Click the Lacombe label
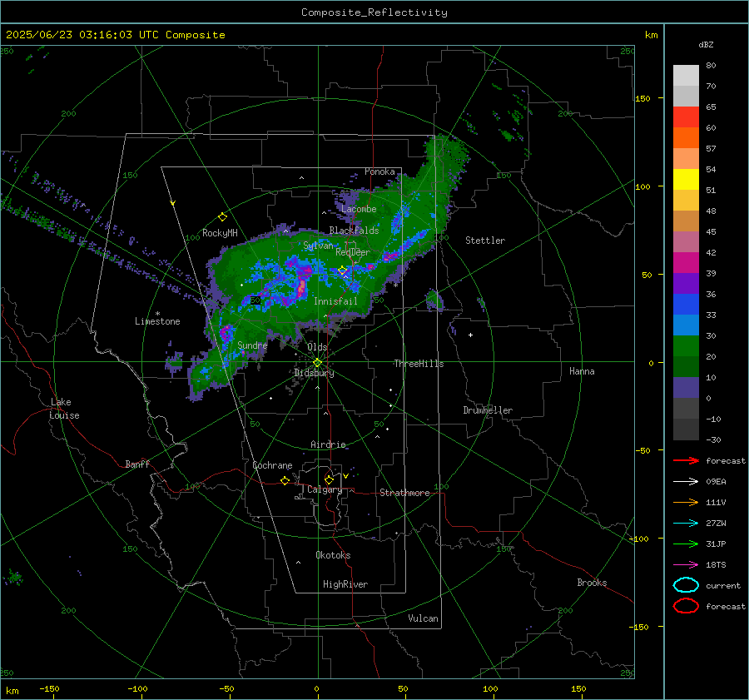 click(359, 209)
